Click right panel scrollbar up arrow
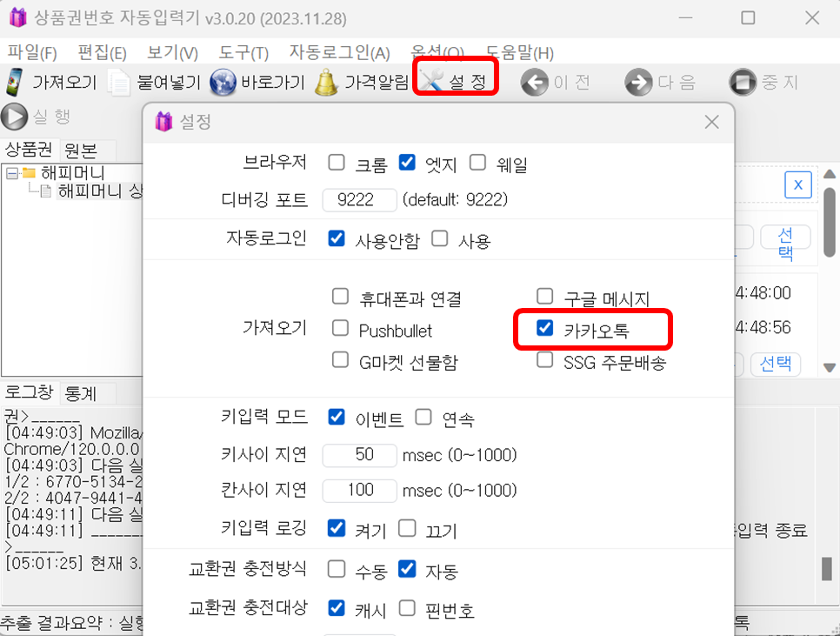The width and height of the screenshot is (840, 636). pos(830,174)
